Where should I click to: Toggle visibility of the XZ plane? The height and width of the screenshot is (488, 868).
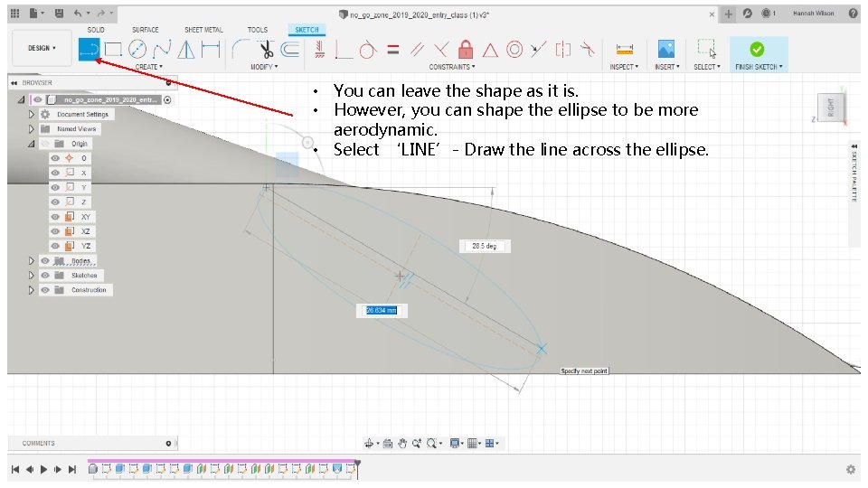(x=55, y=231)
